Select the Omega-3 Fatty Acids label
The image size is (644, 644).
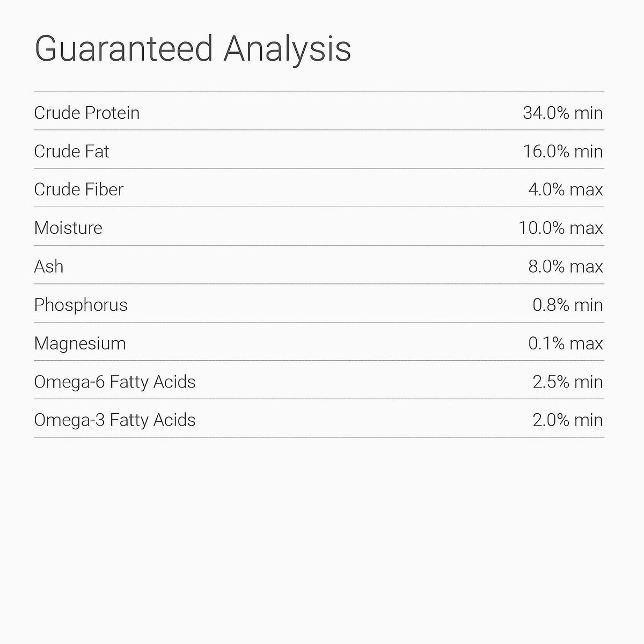pyautogui.click(x=114, y=420)
